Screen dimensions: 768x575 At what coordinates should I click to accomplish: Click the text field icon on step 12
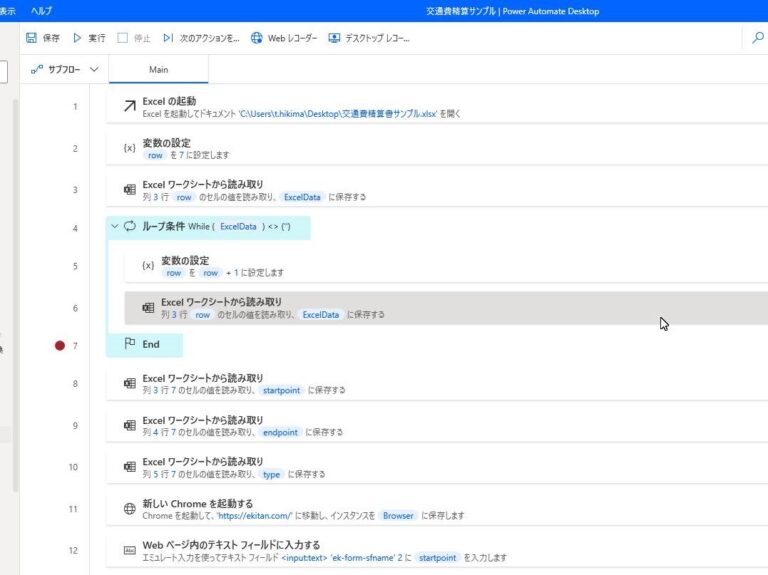(x=129, y=550)
